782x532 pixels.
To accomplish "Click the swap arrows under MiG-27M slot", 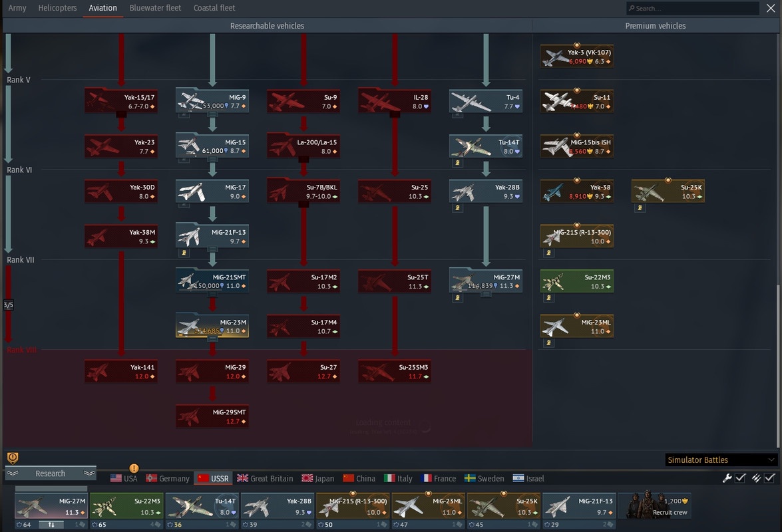I will pos(51,525).
